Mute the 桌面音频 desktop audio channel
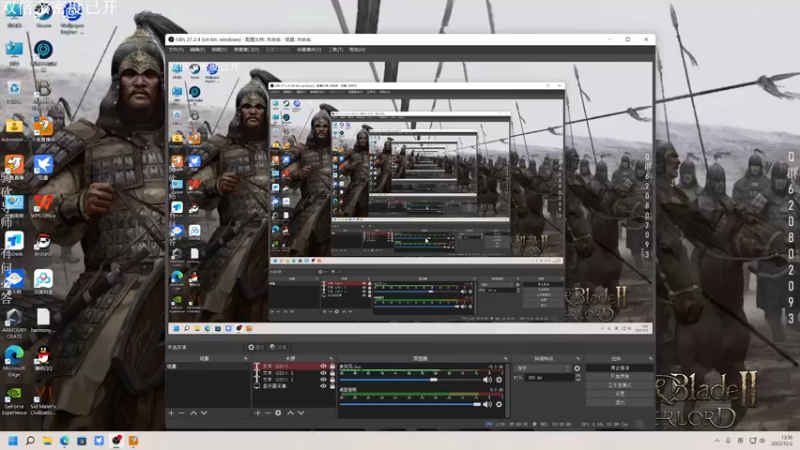This screenshot has width=800, height=450. point(487,404)
